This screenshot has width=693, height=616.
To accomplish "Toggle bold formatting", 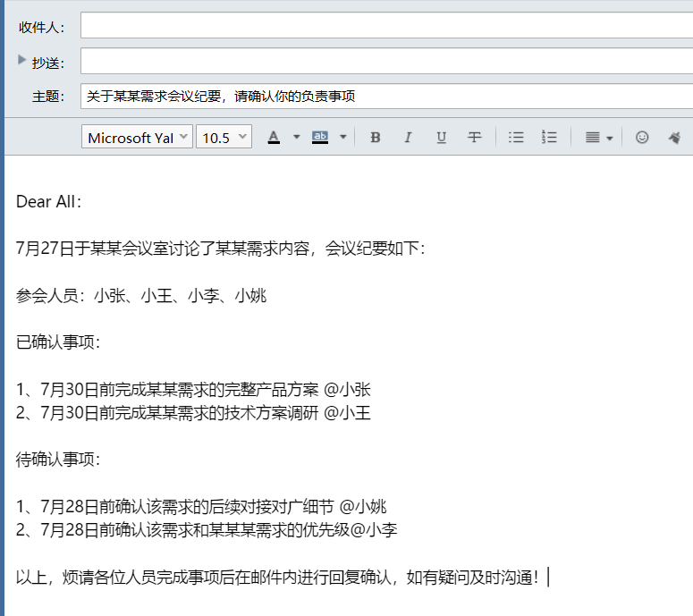I will click(x=376, y=138).
